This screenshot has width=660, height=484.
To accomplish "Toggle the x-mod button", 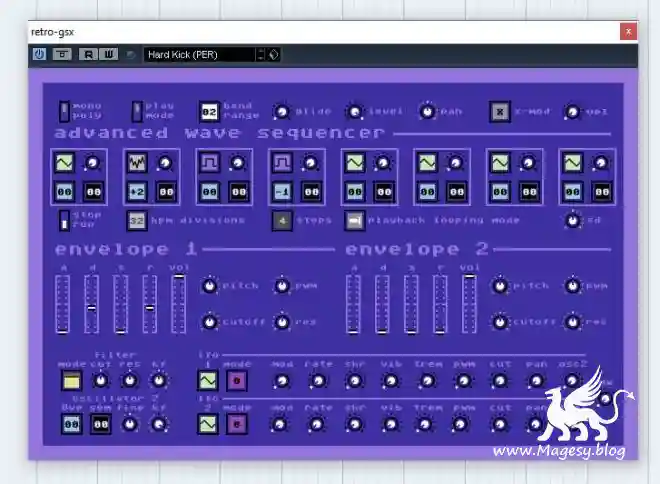I will (500, 112).
